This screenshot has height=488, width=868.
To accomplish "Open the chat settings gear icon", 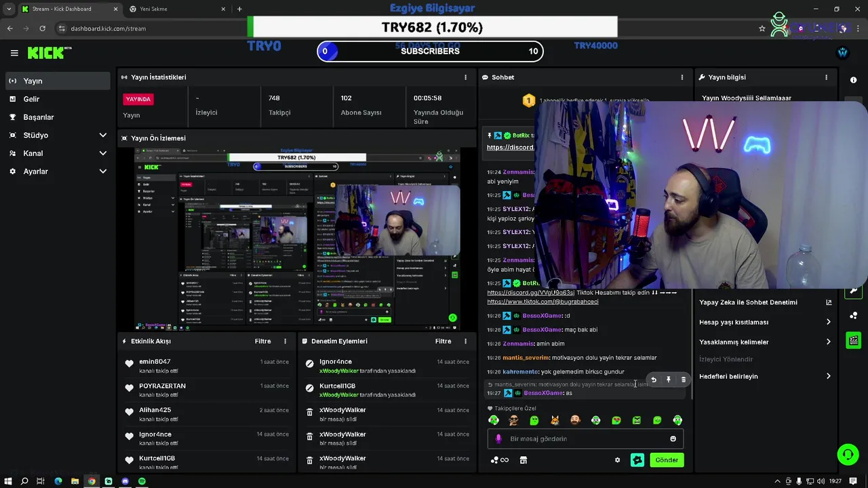I will 617,460.
